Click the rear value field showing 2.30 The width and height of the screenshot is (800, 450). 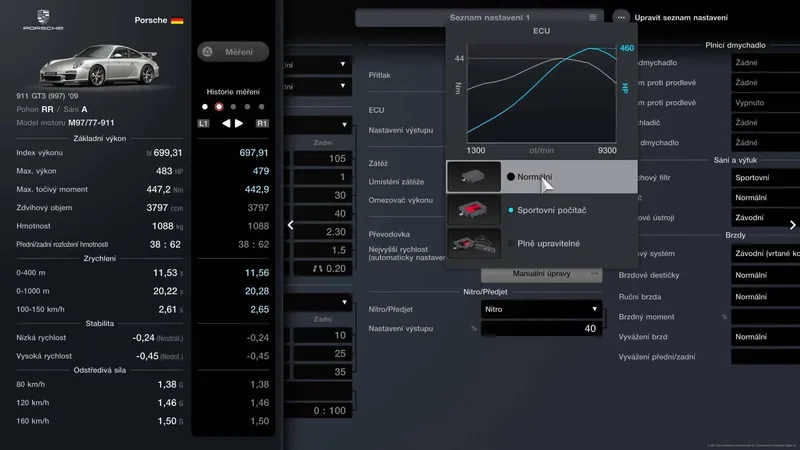(322, 232)
